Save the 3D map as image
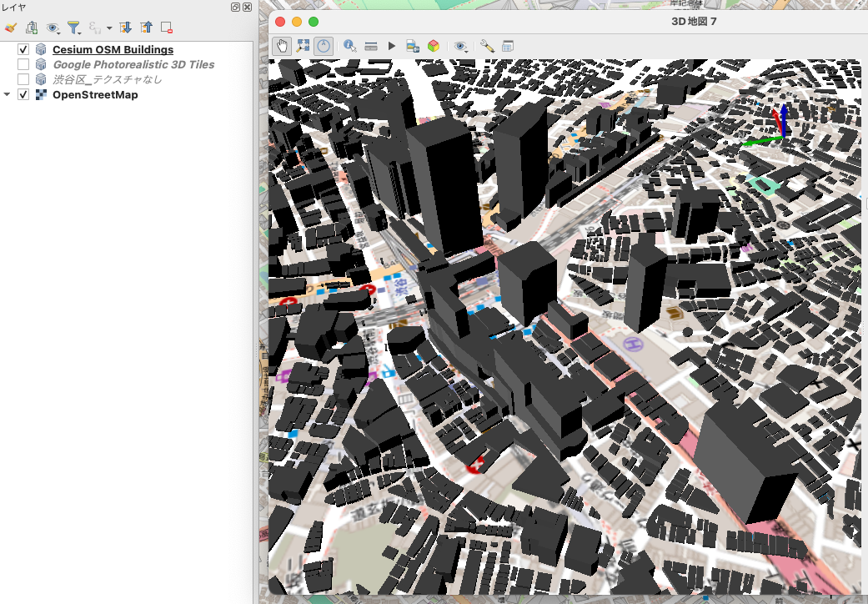The width and height of the screenshot is (868, 604). click(412, 46)
